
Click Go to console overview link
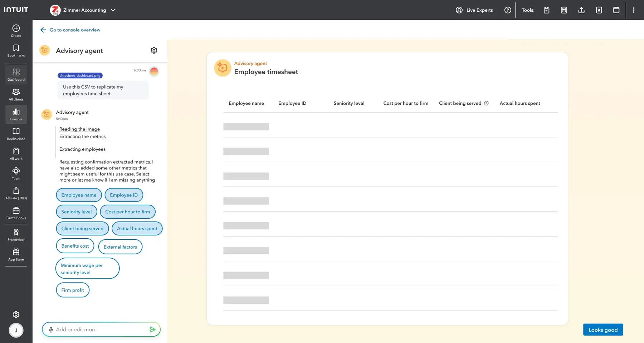click(x=70, y=30)
